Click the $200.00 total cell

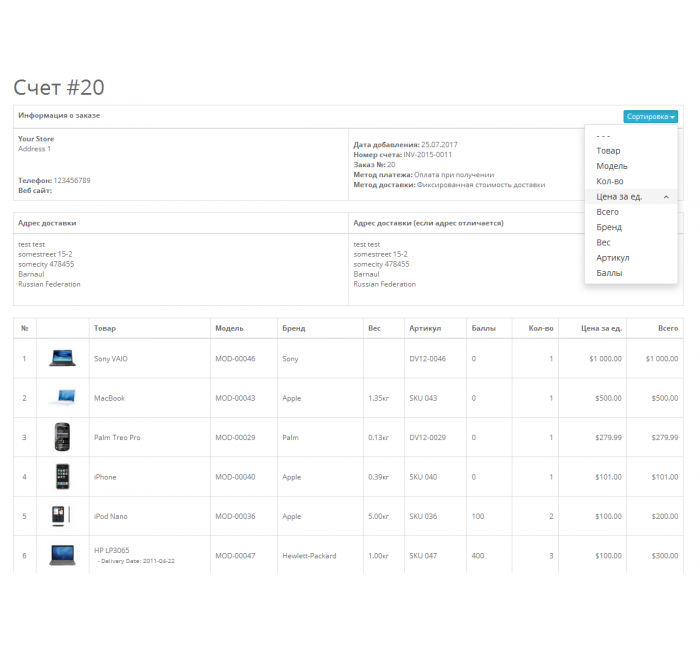point(665,516)
